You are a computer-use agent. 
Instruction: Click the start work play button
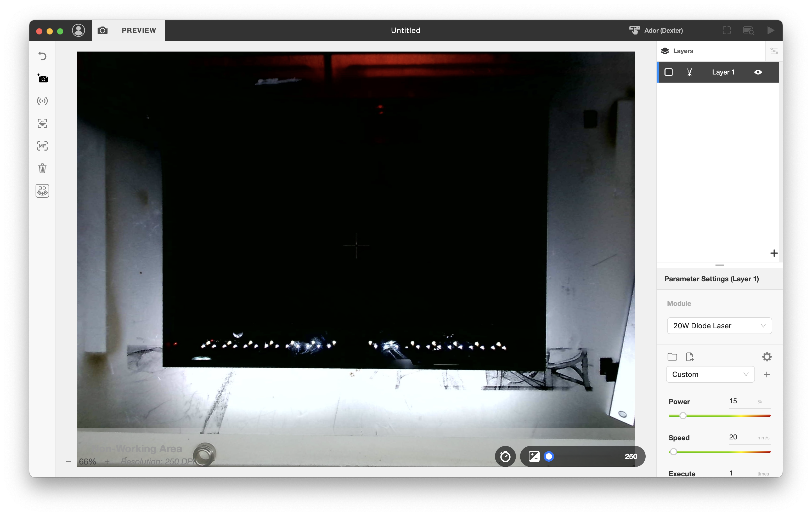(x=770, y=30)
